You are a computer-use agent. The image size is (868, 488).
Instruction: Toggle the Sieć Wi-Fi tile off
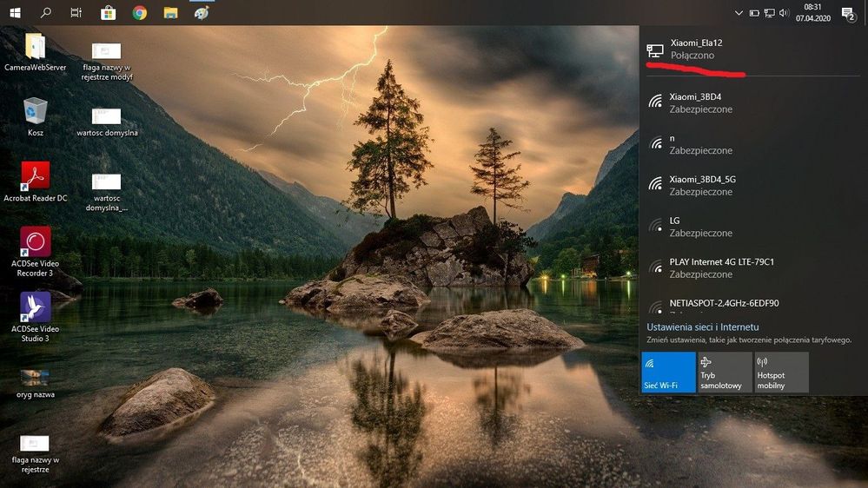[x=668, y=372]
